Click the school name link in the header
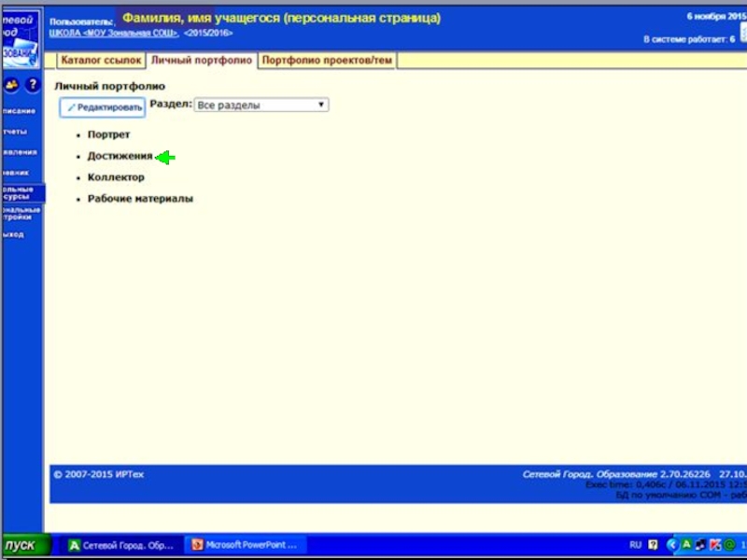Screen dimensions: 747x560 (x=113, y=33)
